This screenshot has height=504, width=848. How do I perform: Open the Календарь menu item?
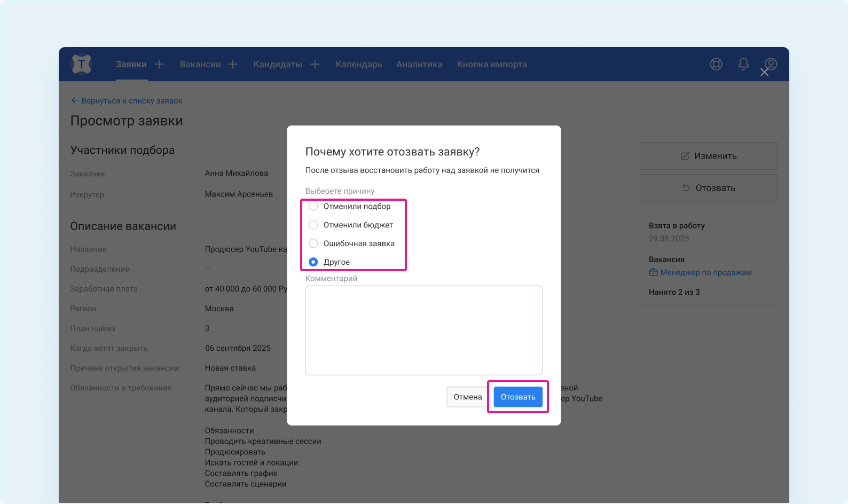(x=359, y=64)
